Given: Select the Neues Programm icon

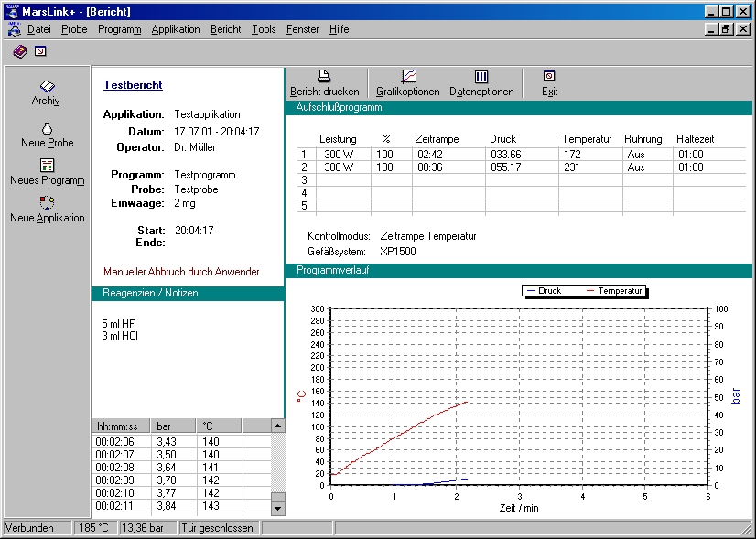Looking at the screenshot, I should click(x=47, y=166).
